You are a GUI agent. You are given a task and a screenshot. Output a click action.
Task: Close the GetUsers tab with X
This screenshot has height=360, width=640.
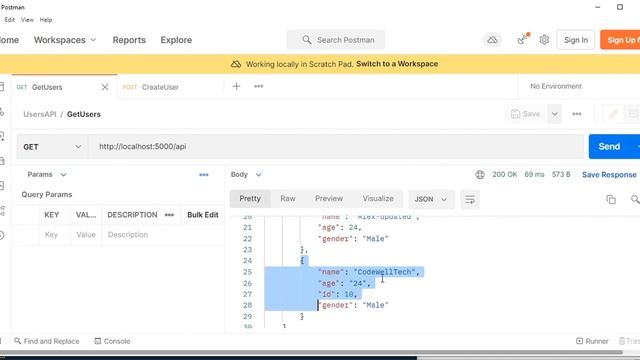click(x=105, y=87)
